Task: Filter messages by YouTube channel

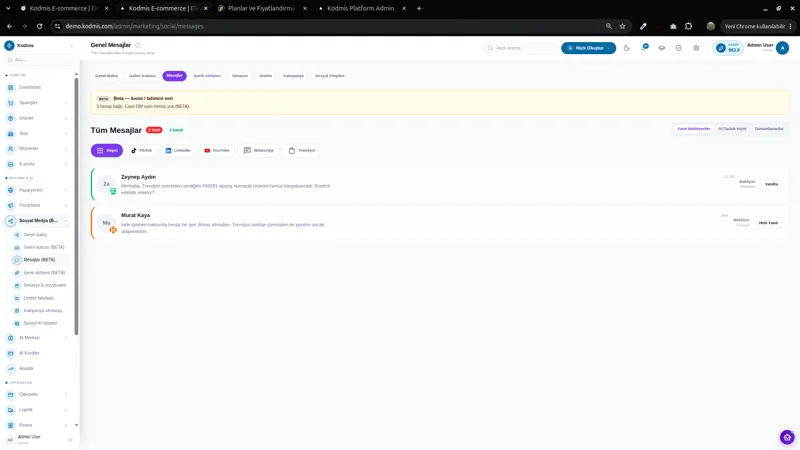Action: (216, 151)
